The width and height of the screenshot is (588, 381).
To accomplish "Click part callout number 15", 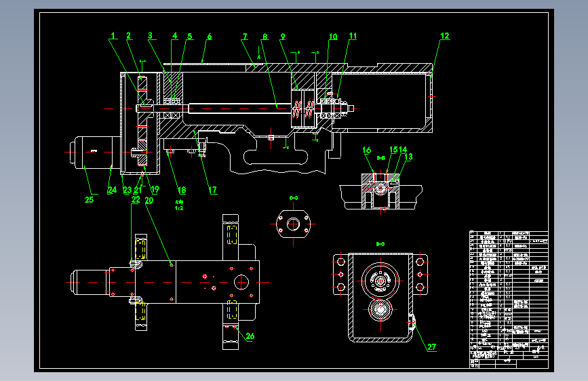I will point(393,150).
